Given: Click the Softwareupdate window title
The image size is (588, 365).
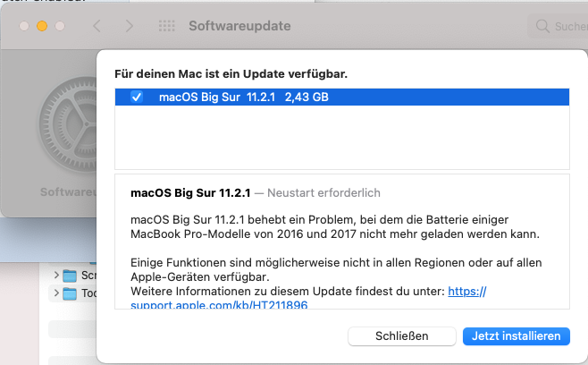Looking at the screenshot, I should (239, 27).
